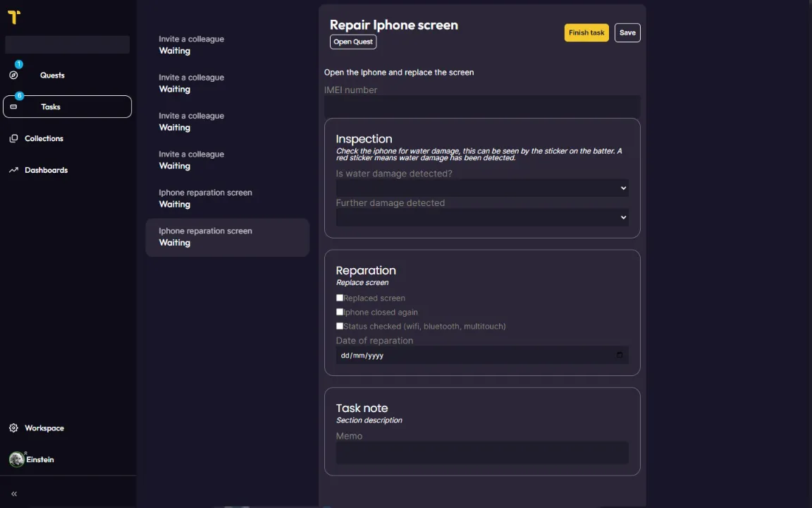Image resolution: width=812 pixels, height=508 pixels.
Task: Open the water damage detected dropdown
Action: tap(482, 188)
